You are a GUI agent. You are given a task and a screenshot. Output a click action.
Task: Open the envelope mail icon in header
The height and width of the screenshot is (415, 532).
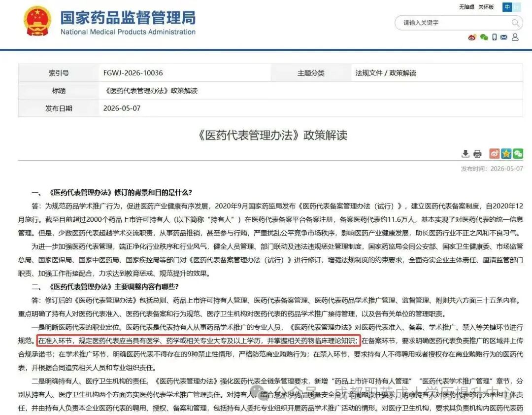[x=504, y=37]
